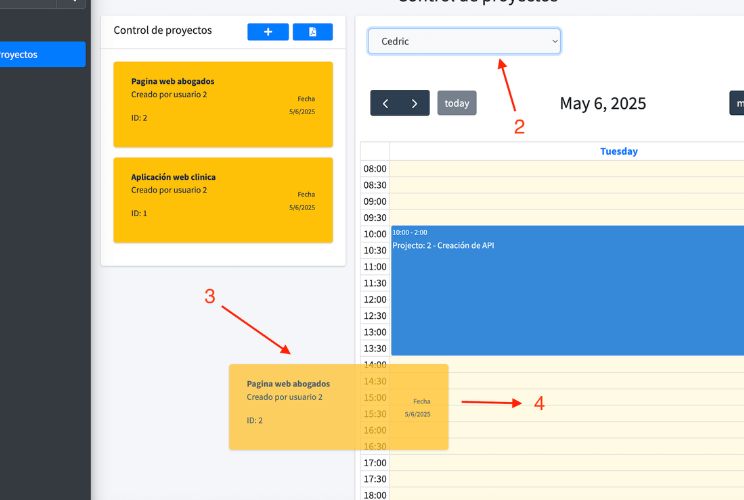Click the today button
The width and height of the screenshot is (744, 500).
pyautogui.click(x=457, y=103)
